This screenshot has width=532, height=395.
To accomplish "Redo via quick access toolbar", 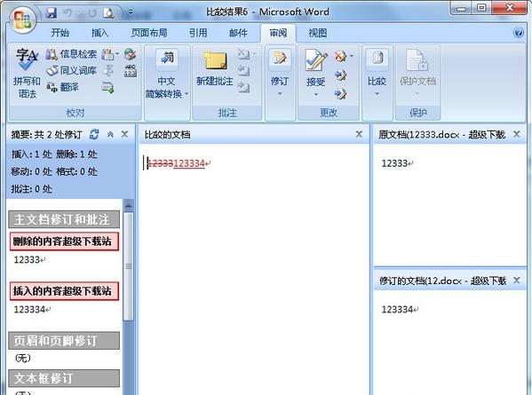I will click(x=92, y=13).
